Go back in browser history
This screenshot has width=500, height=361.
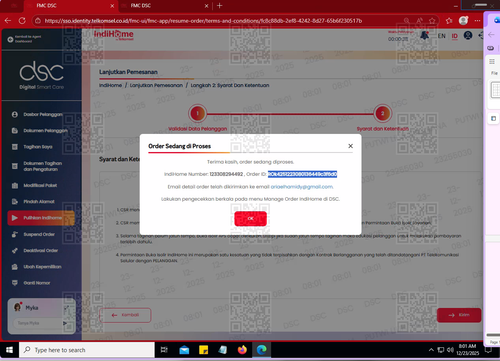coord(8,21)
